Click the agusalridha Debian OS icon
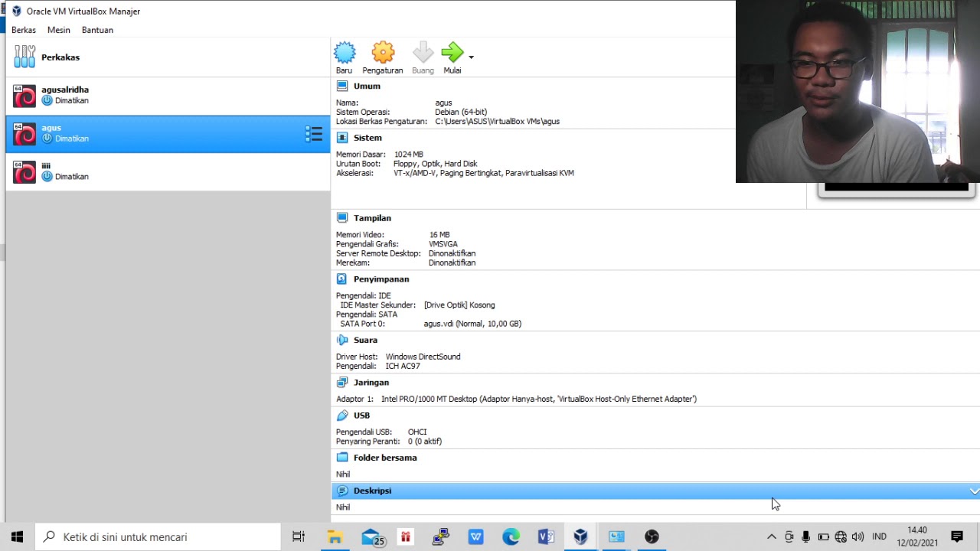 click(x=24, y=96)
